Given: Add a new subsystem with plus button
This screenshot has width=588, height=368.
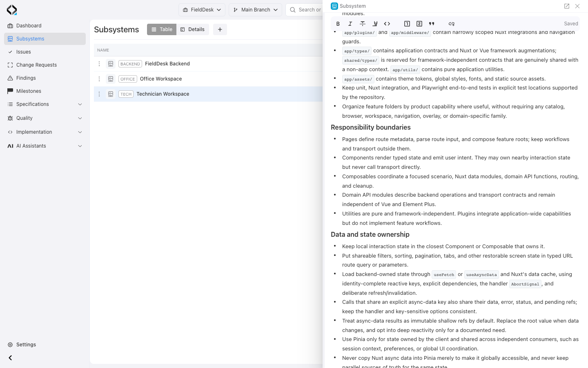Looking at the screenshot, I should pos(220,29).
